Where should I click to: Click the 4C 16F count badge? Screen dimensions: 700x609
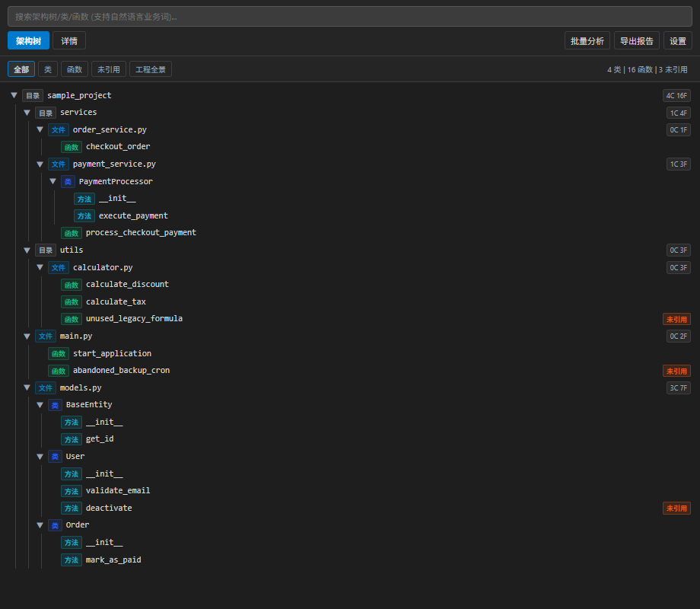coord(676,95)
